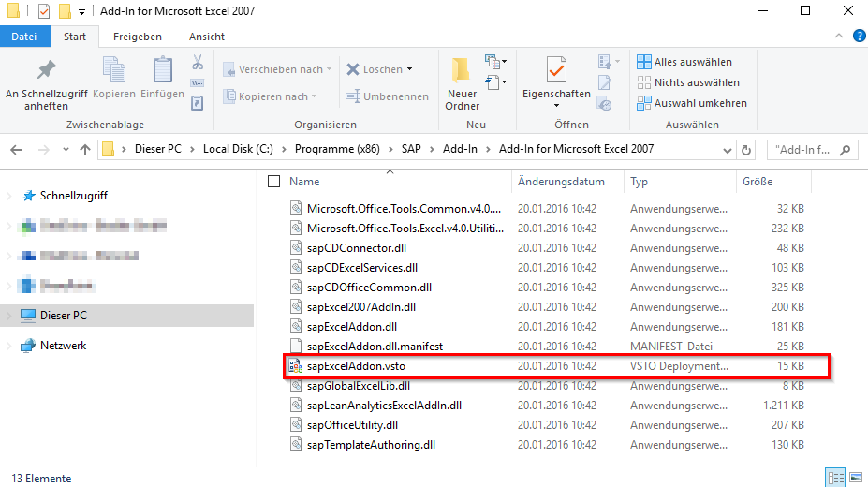Sort by the Typ column

pyautogui.click(x=639, y=182)
